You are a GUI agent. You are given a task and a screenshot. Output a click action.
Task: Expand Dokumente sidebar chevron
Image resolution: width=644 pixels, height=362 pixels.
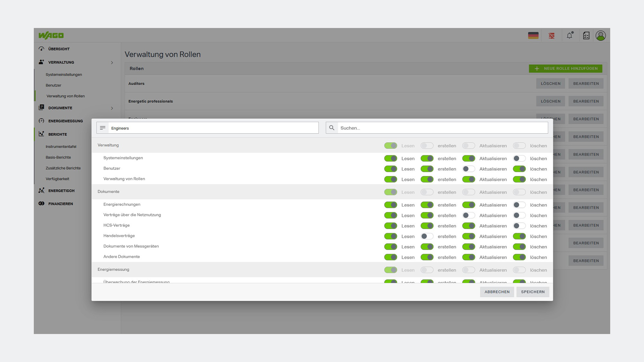[112, 108]
